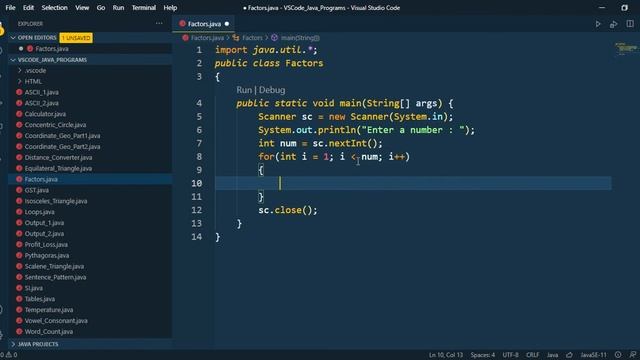Open Sentence_Pattern.java file

[55, 277]
